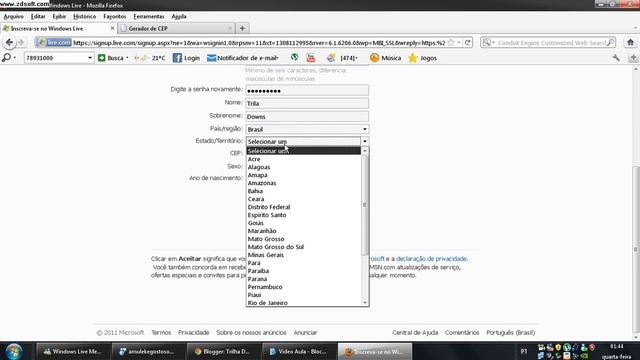Open Privacidade footer link

193,333
